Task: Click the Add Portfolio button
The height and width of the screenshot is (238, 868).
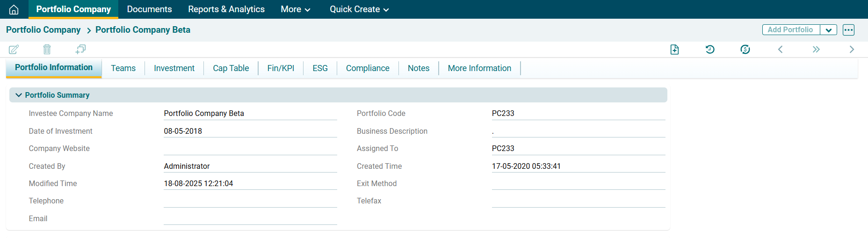Action: click(790, 30)
